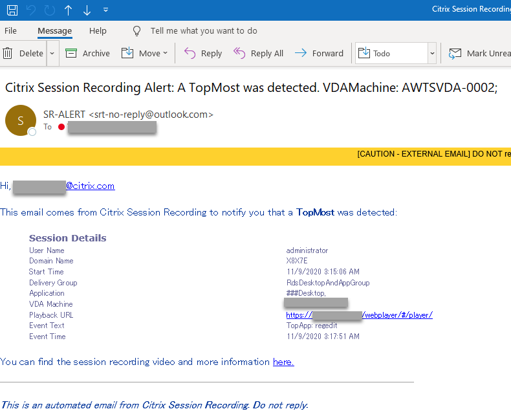Open the File menu
The height and width of the screenshot is (420, 511).
point(10,31)
